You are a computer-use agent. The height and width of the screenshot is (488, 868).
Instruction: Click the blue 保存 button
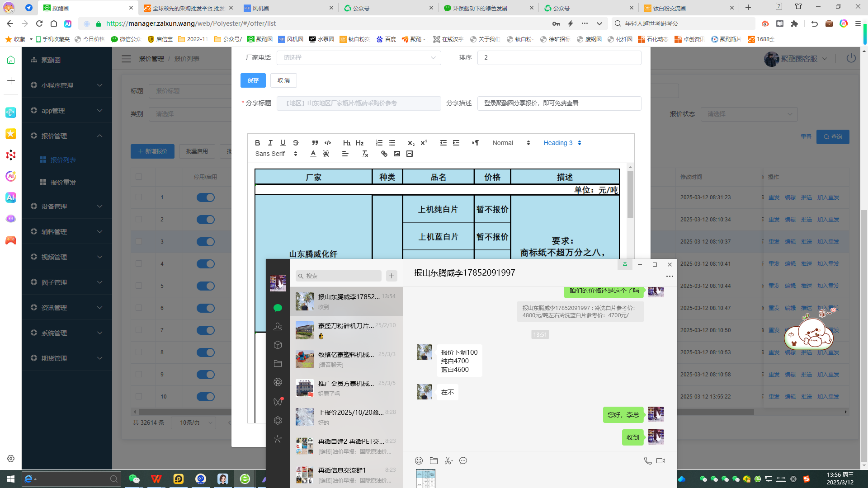(253, 80)
